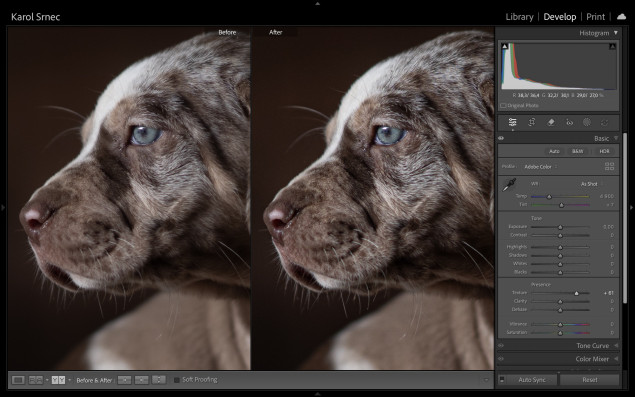This screenshot has width=635, height=397.
Task: Click the Before view label
Action: [227, 32]
